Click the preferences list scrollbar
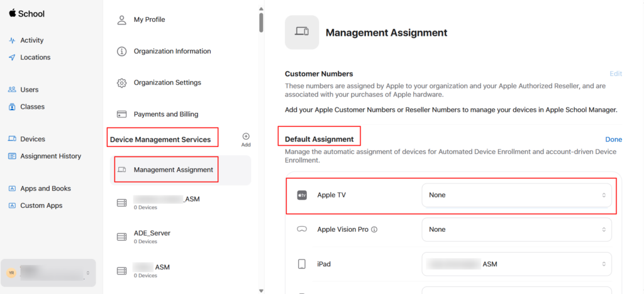644x294 pixels. pos(261,22)
